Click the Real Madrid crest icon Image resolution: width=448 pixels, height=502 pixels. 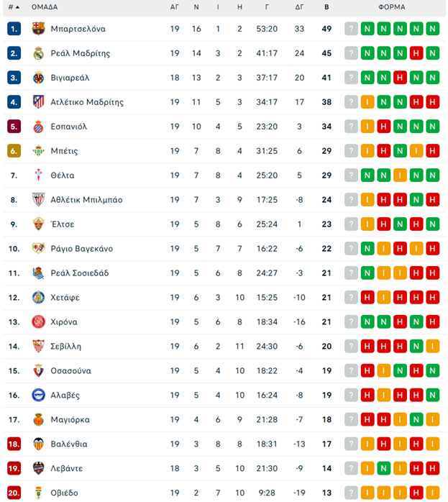coord(38,53)
